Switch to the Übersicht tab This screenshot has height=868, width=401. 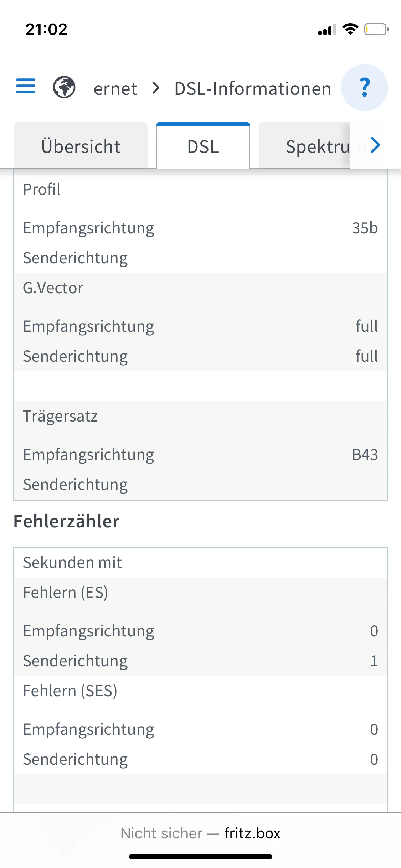pos(81,146)
